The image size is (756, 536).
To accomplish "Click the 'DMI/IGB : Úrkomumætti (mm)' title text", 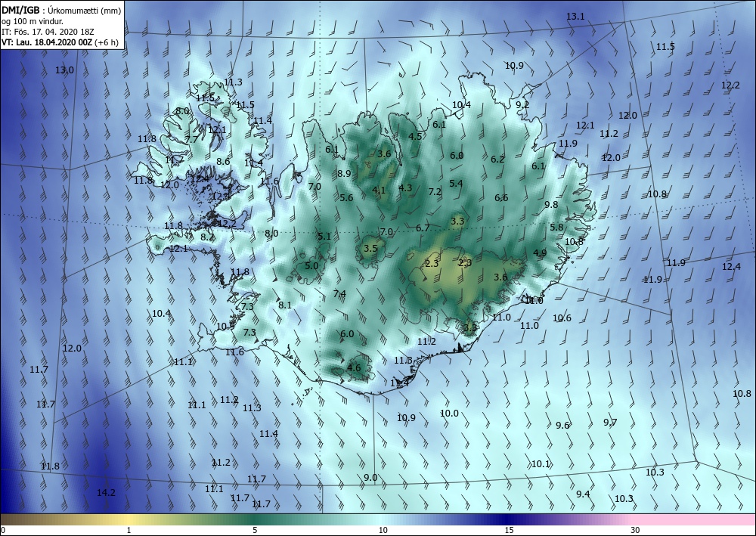I will pyautogui.click(x=60, y=10).
